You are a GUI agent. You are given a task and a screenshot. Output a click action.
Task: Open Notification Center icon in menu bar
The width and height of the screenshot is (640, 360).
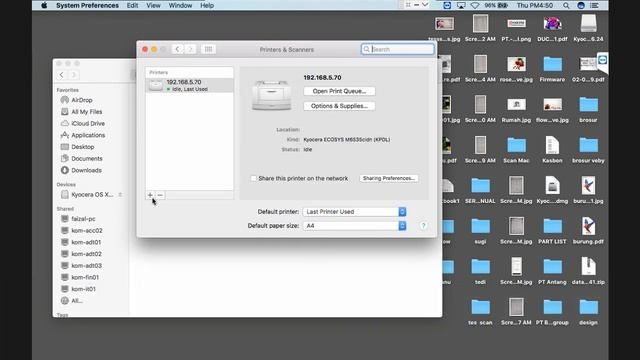(x=595, y=5)
